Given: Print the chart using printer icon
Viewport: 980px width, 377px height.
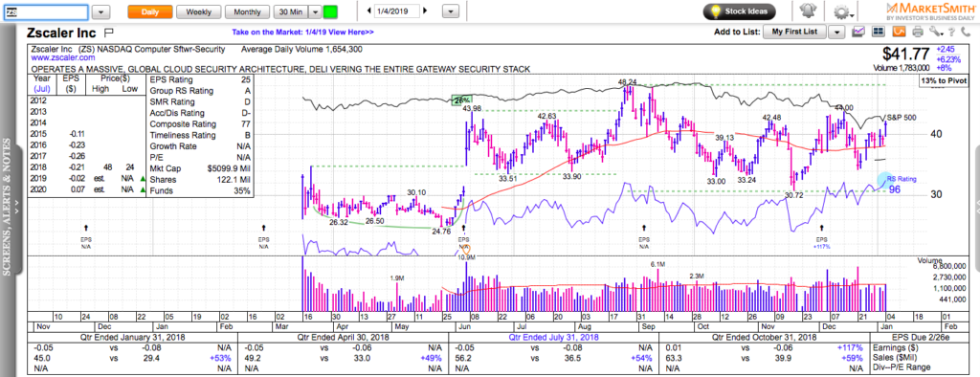Looking at the screenshot, I should (x=917, y=32).
